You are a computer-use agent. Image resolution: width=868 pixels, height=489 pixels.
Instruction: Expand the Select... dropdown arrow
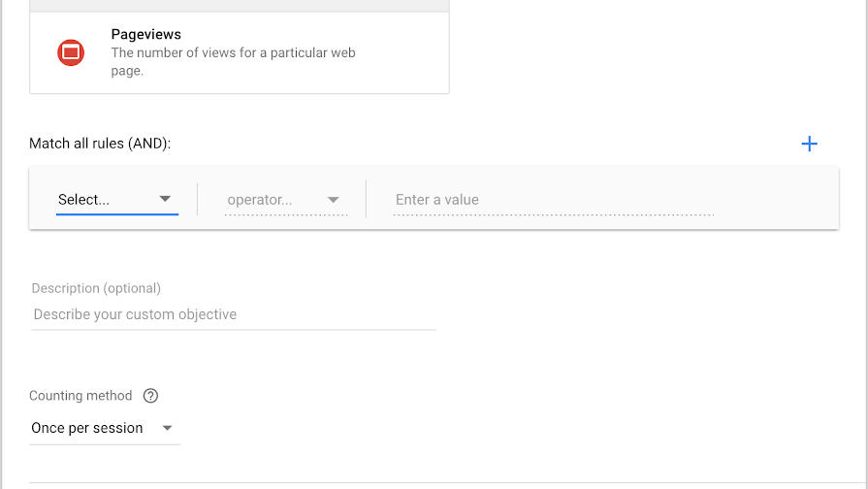(165, 199)
